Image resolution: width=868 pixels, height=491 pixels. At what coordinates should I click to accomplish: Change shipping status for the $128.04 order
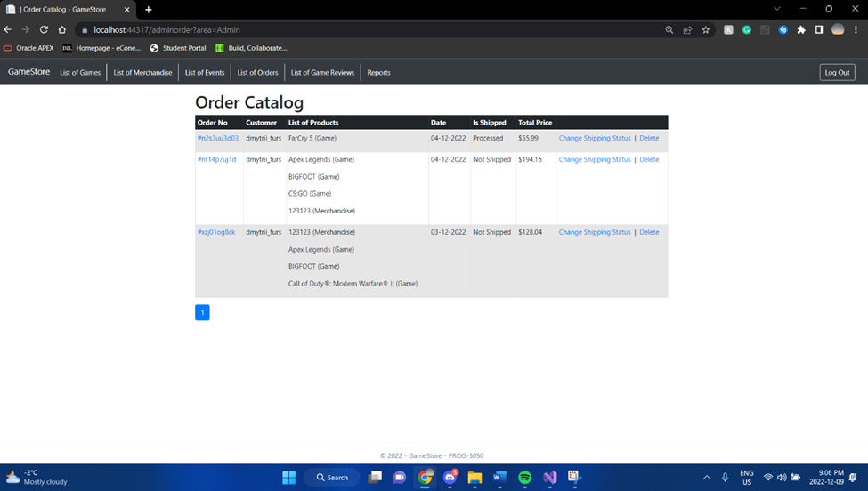click(595, 232)
